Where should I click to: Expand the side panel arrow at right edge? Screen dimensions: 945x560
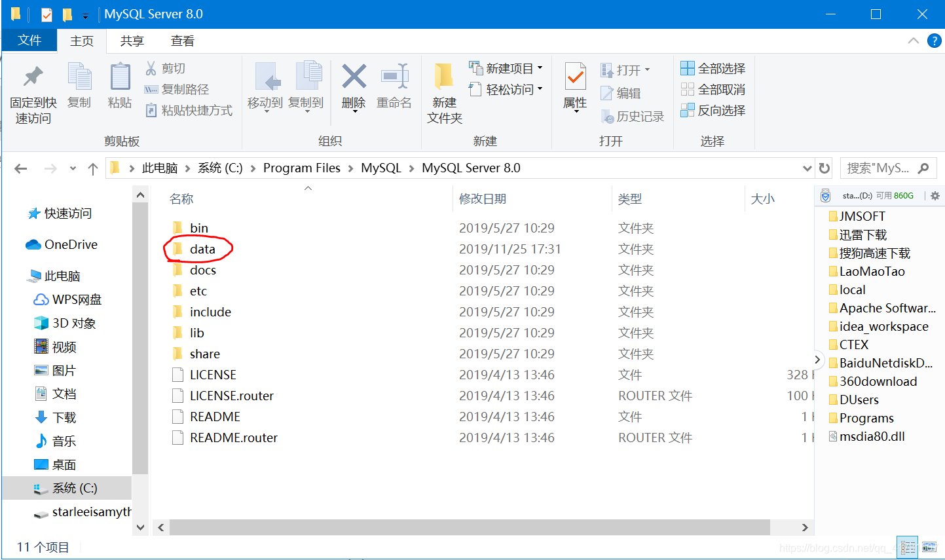(x=817, y=360)
